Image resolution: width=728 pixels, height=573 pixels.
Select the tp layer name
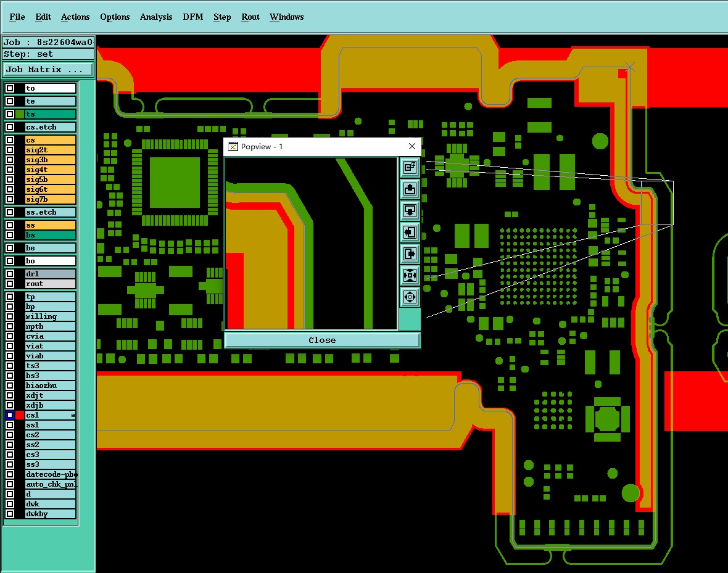pyautogui.click(x=50, y=297)
